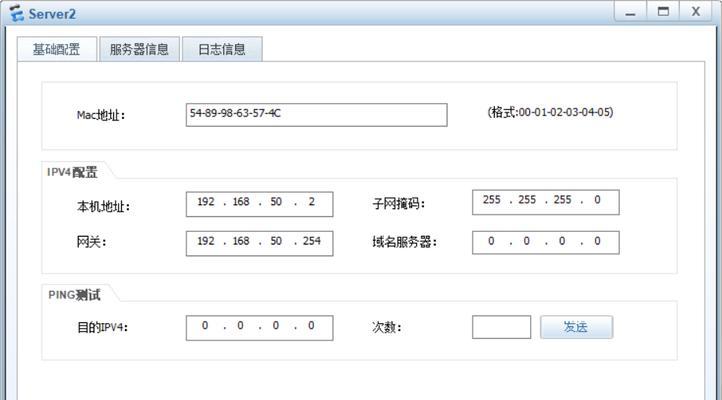Click the PING测试 section label
The image size is (722, 400).
(x=74, y=295)
